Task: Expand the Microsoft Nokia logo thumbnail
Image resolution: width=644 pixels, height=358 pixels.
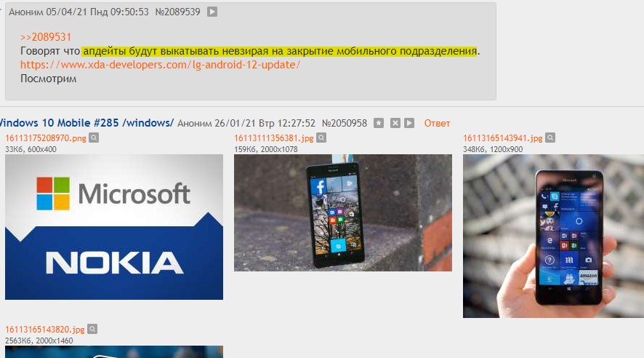Action: tap(114, 227)
